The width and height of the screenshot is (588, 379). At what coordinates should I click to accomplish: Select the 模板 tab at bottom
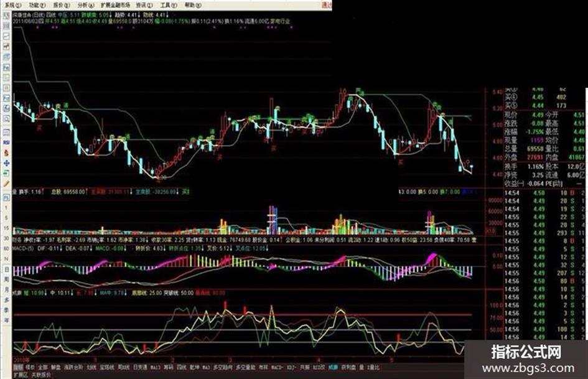(30, 367)
